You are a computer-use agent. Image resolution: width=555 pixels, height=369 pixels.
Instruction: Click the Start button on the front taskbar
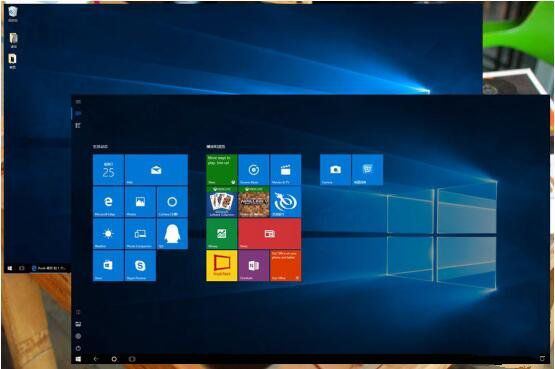pos(78,359)
